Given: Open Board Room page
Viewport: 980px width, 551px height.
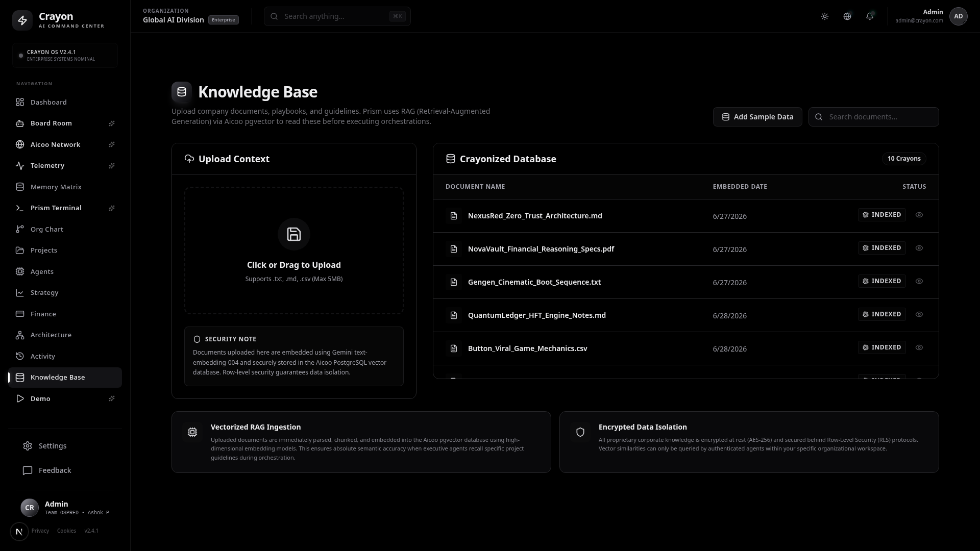Looking at the screenshot, I should (65, 123).
